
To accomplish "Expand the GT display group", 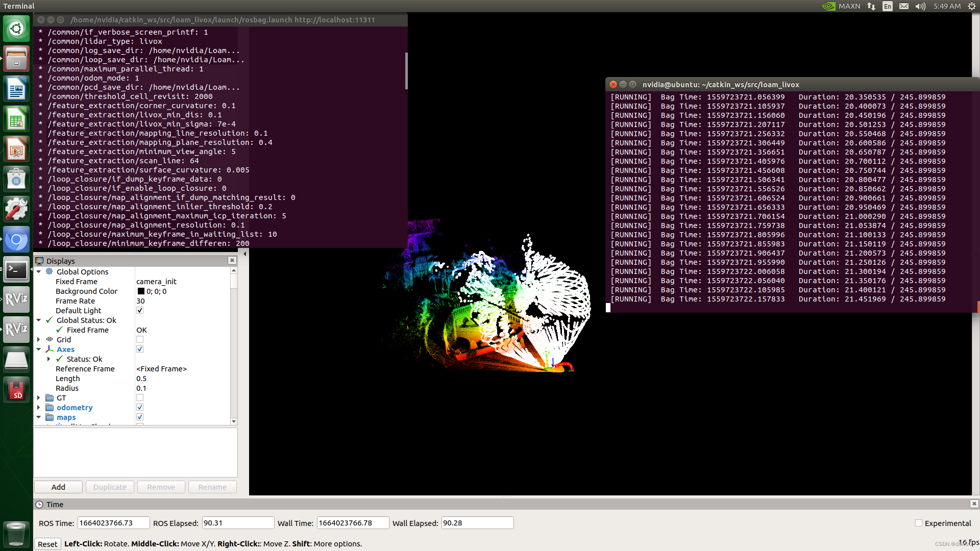I will (39, 398).
